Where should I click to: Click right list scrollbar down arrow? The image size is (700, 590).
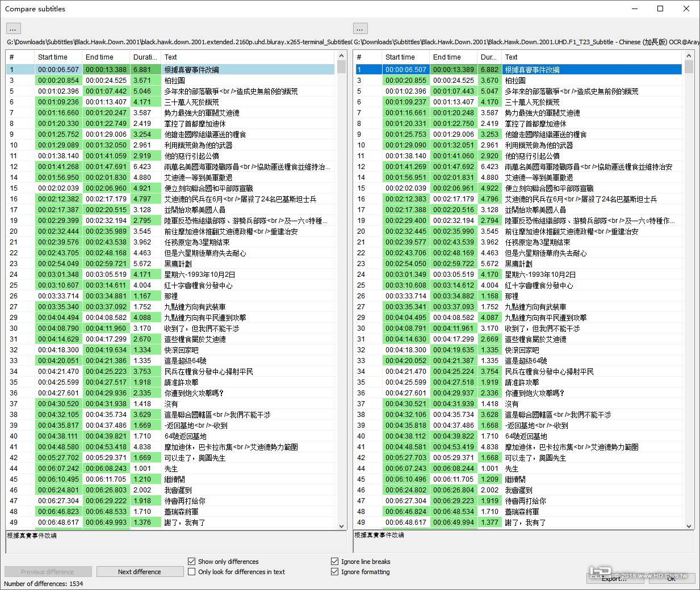tap(689, 526)
